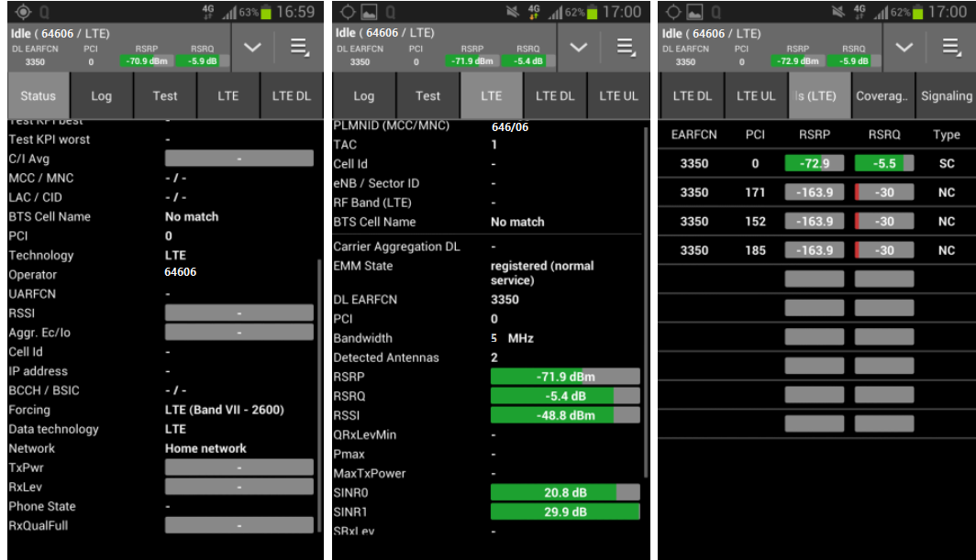This screenshot has height=560, width=976.
Task: Expand the header chevron beside RSRQ -5.9 dB at 16:59
Action: coord(252,48)
